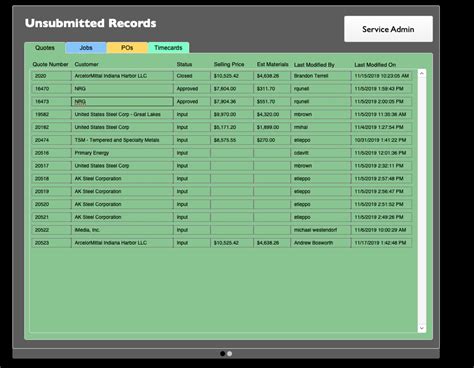Click michael westendorf modified-by cell
This screenshot has height=368, width=474.
[x=321, y=230]
